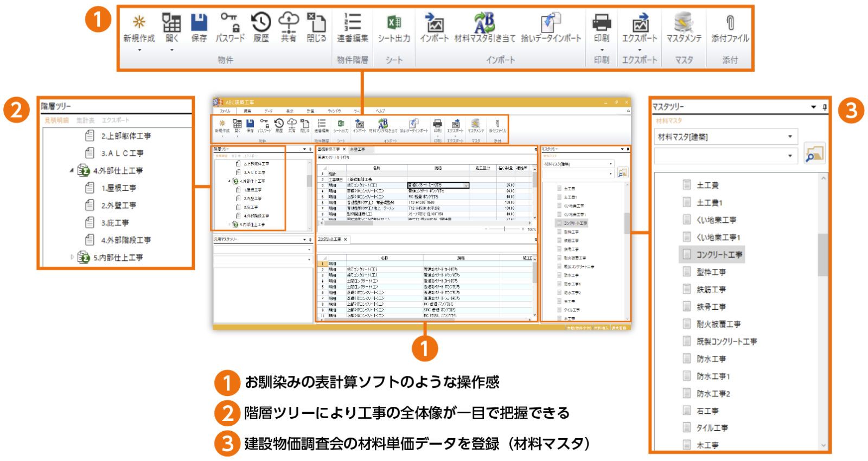Image resolution: width=868 pixels, height=461 pixels.
Task: Select enlarged 材料マスタ引き当て AB icon
Action: [484, 23]
